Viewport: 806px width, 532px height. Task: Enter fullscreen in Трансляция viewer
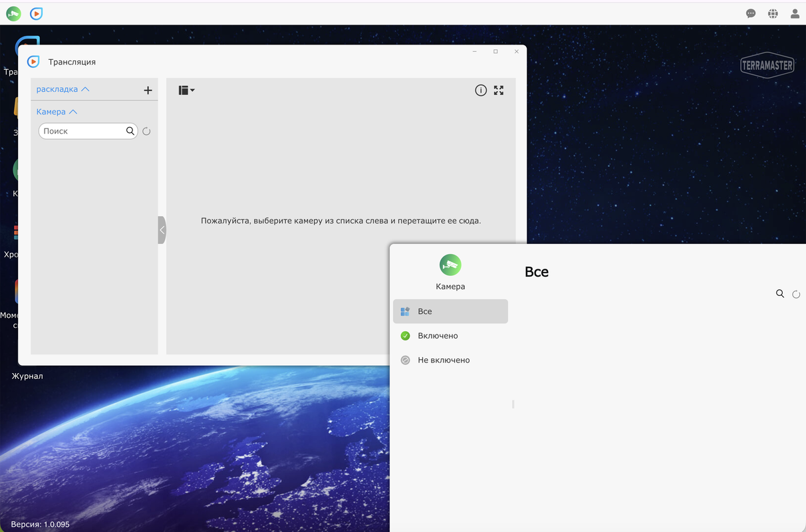499,90
